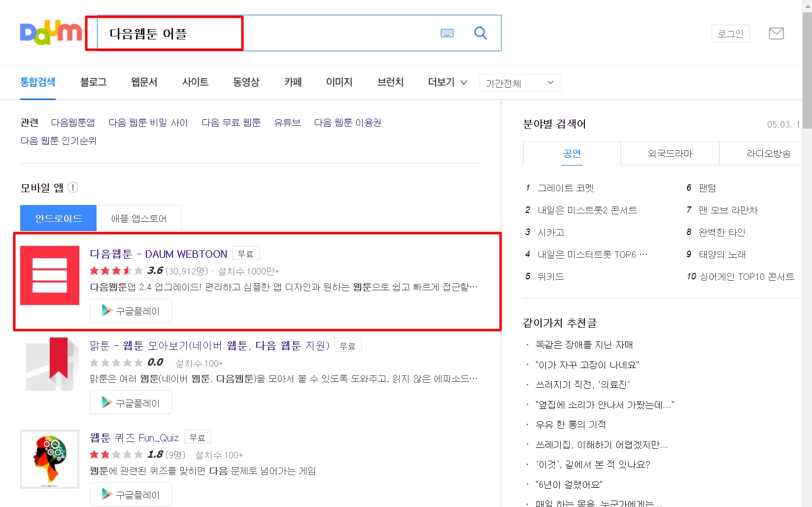Viewport: 812px width, 507px height.
Task: Open article 우유 한 통의 기적
Action: coord(571,424)
